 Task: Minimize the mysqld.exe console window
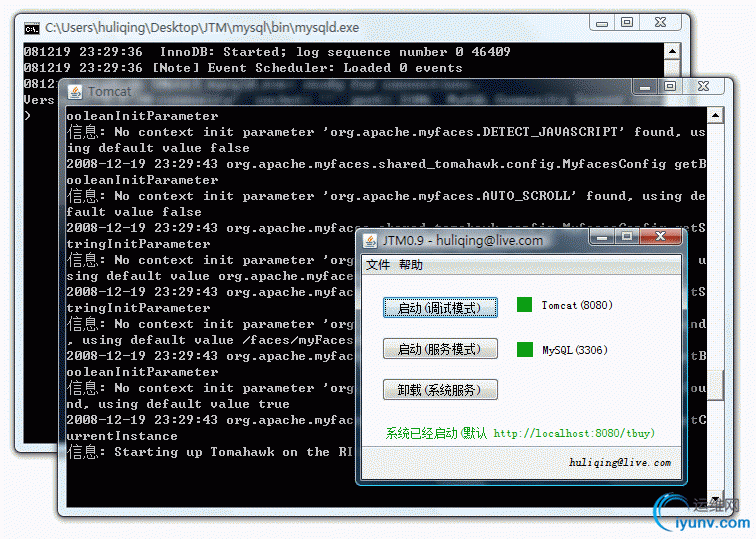coord(602,22)
